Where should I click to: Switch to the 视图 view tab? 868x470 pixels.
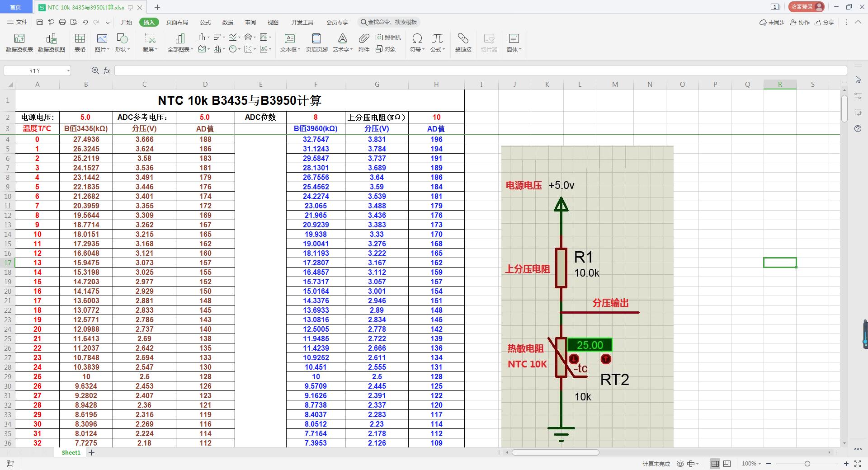point(273,22)
